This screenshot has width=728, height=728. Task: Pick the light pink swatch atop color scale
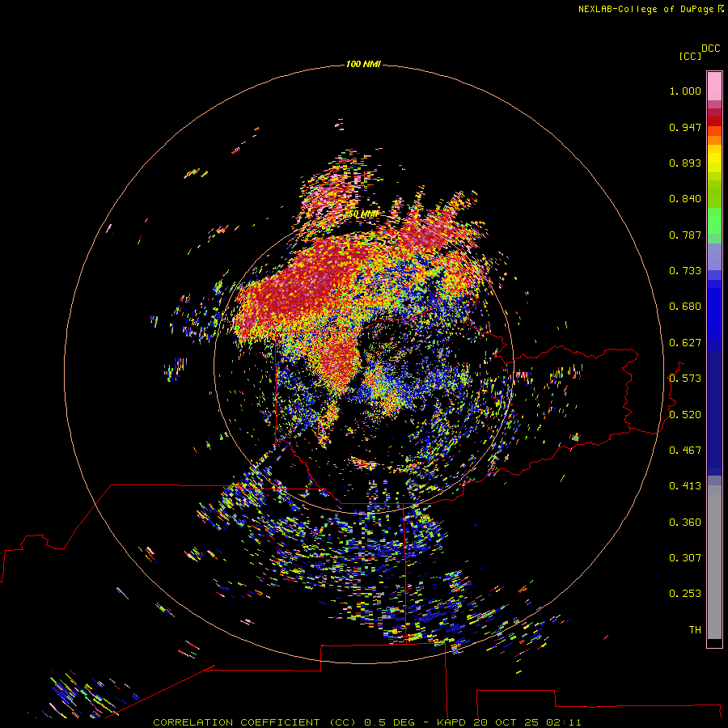pos(714,87)
